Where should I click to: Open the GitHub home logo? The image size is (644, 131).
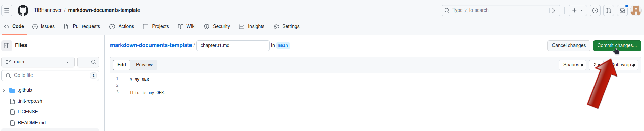(23, 10)
